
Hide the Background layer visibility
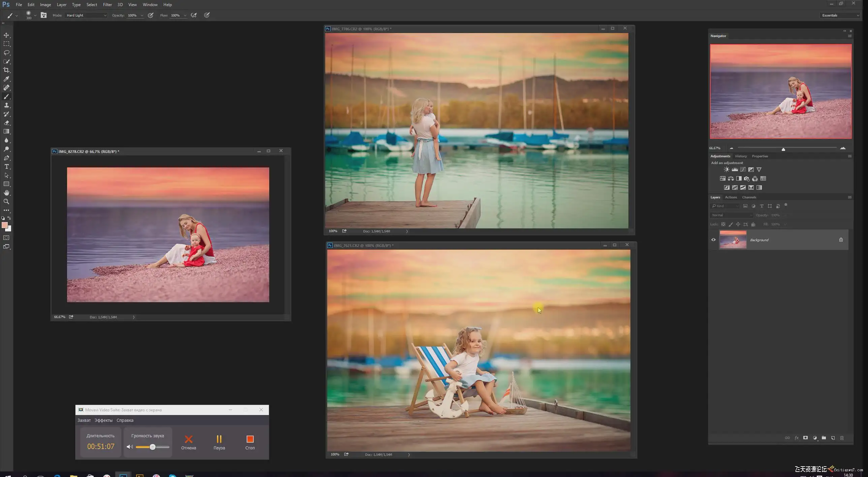coord(713,240)
